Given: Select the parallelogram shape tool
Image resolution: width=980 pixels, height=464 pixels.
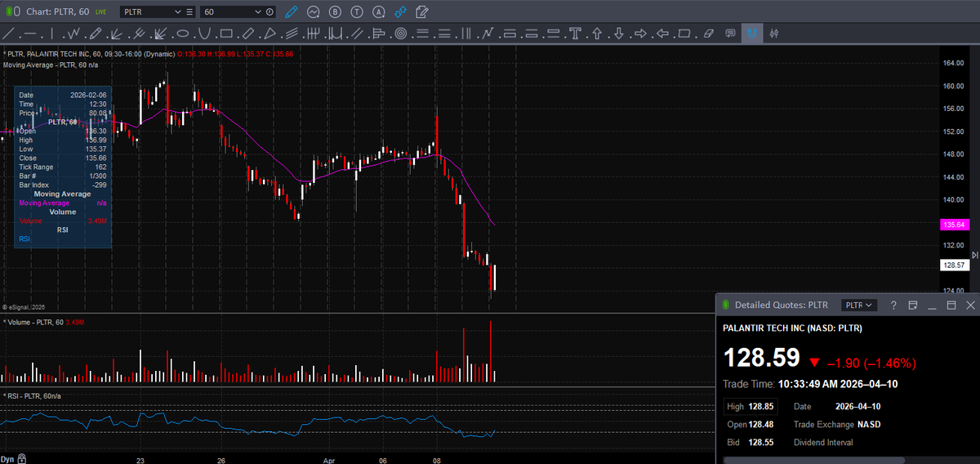Looking at the screenshot, I should [685, 33].
